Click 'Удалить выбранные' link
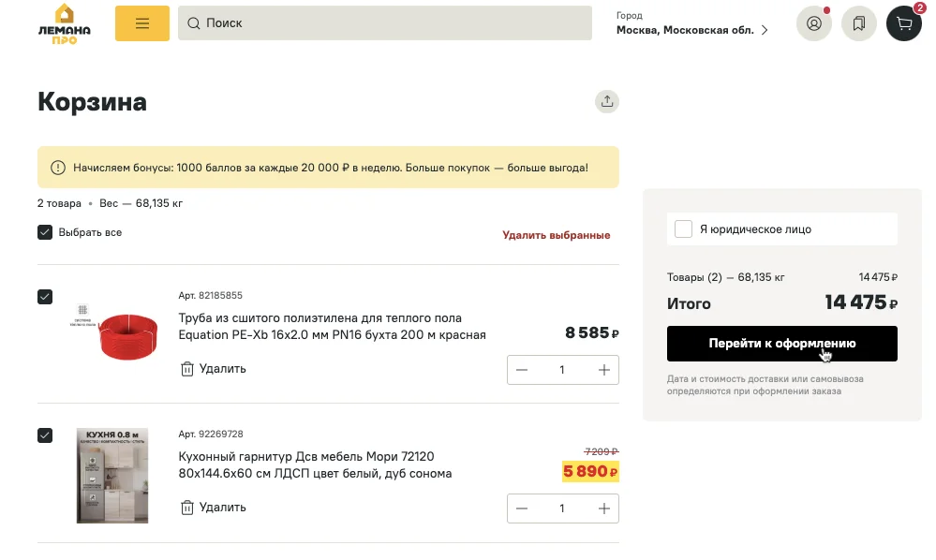Viewport: 936px width, 560px height. point(556,235)
